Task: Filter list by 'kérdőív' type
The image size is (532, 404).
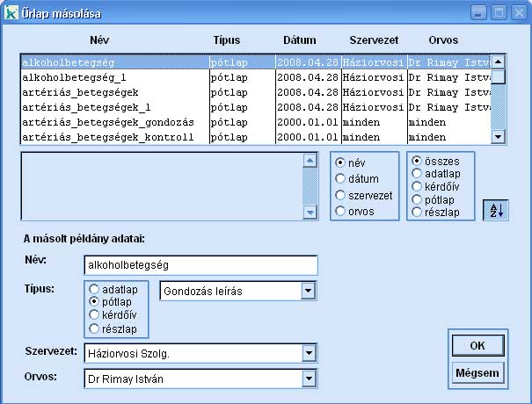Action: point(417,187)
